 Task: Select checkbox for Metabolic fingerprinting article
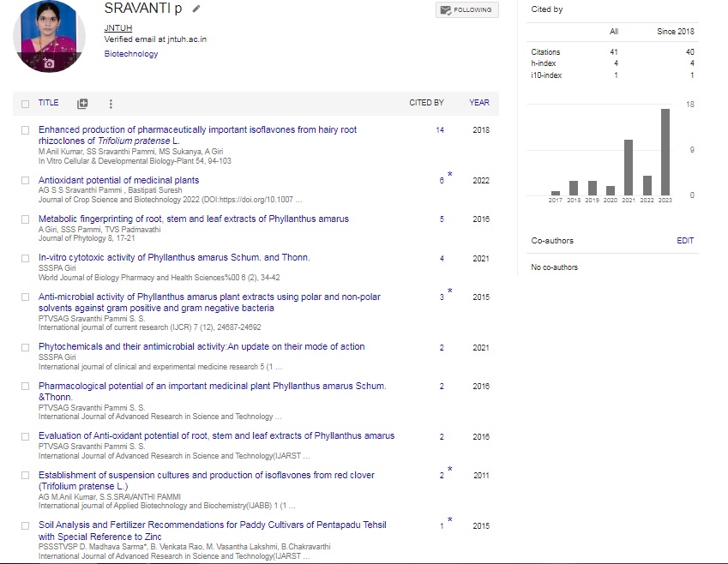pos(25,219)
